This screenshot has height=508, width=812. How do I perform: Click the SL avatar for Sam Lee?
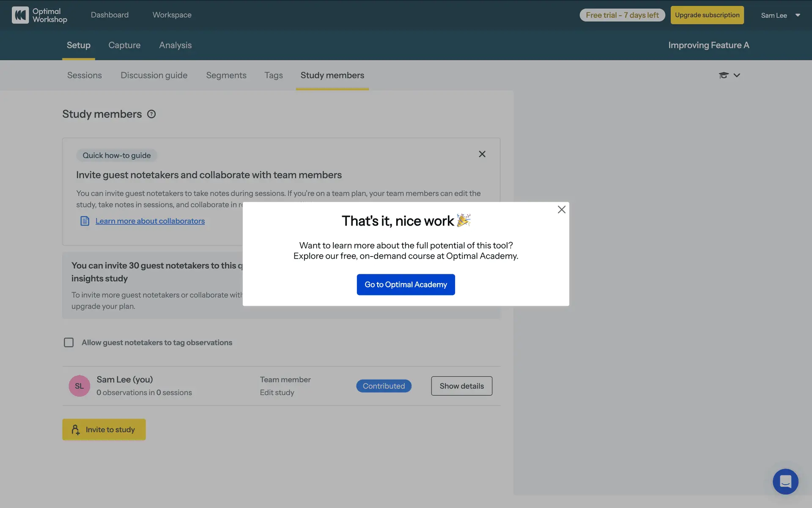coord(79,386)
